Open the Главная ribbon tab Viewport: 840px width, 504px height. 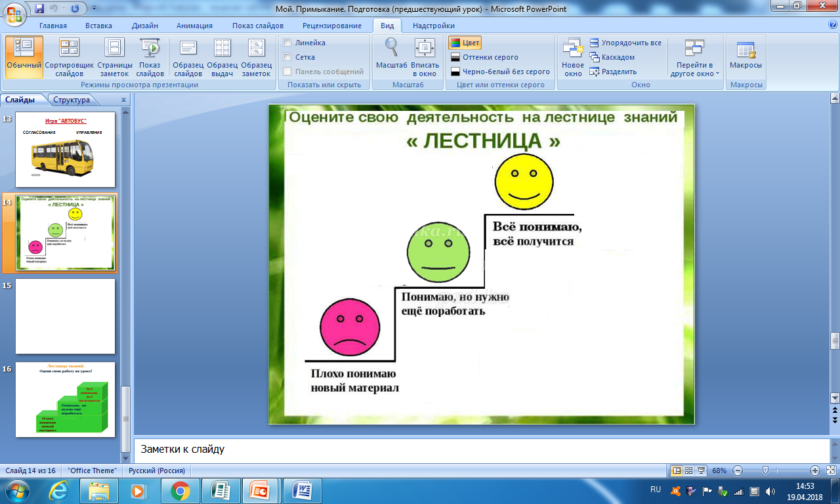(53, 26)
